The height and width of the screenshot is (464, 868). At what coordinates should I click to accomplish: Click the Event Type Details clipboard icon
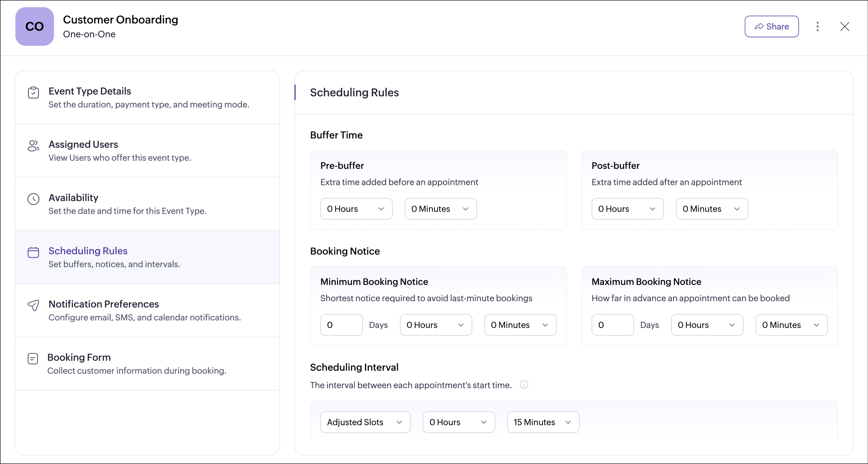[x=33, y=92]
